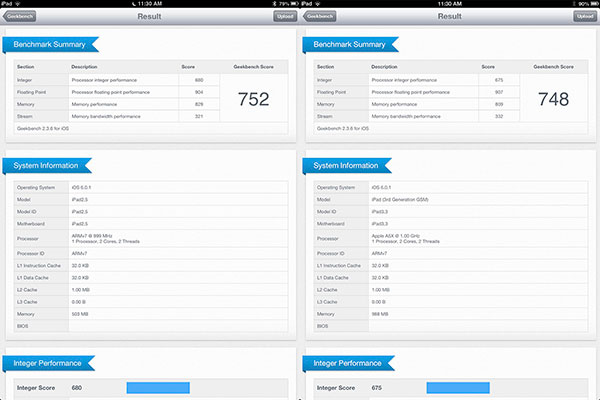Select floating point score 907
The image size is (600, 400).
click(x=499, y=92)
